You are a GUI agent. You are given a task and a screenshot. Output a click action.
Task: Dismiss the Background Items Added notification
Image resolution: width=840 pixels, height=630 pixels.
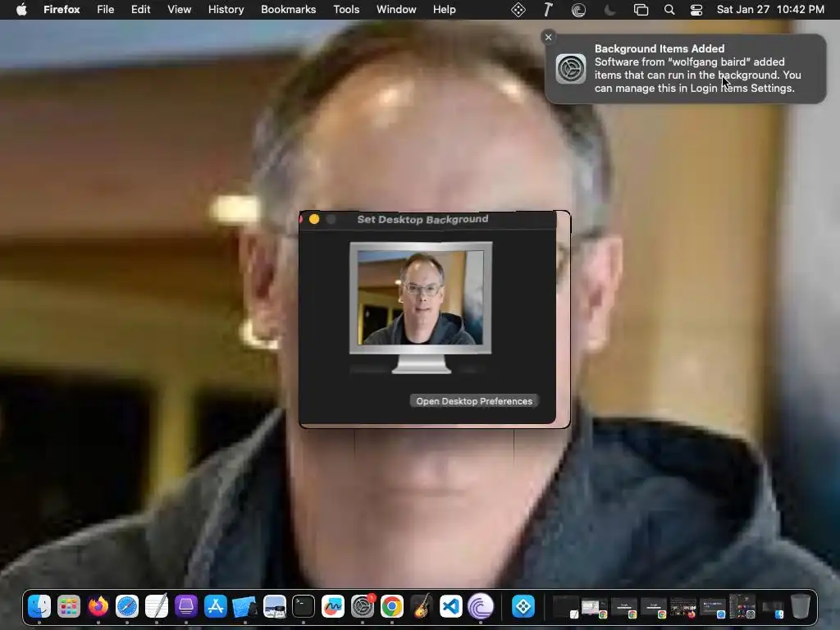coord(548,37)
